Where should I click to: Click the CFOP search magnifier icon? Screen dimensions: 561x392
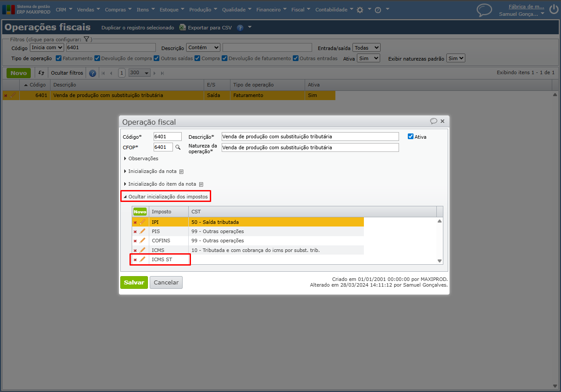coord(178,147)
